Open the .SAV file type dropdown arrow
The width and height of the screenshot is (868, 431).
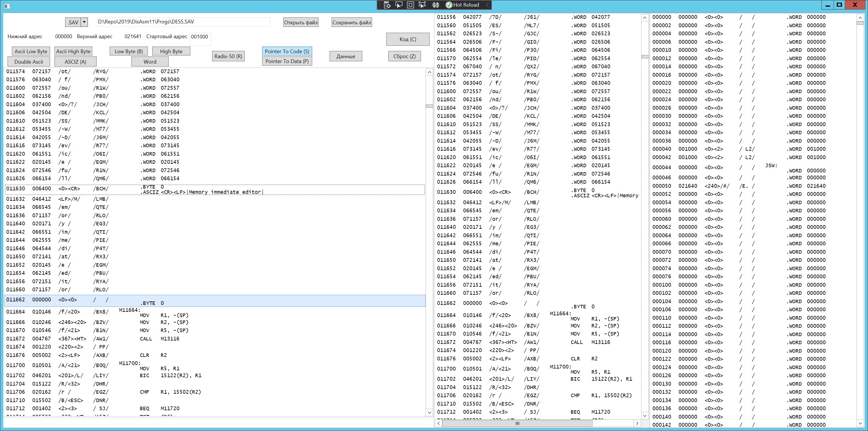(x=84, y=22)
